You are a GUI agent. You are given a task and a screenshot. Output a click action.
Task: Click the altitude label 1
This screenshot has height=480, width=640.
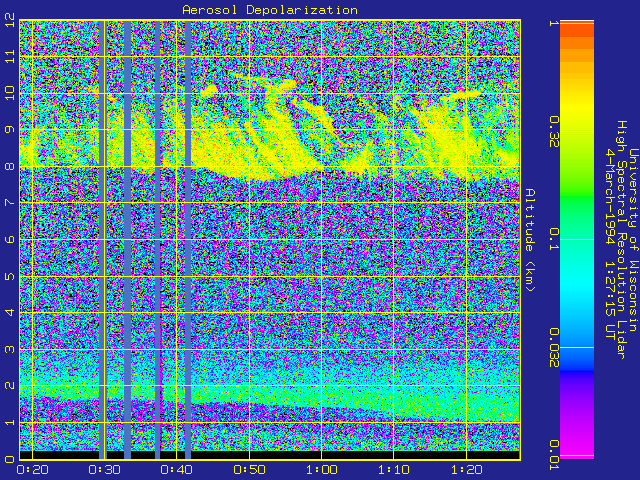(10, 422)
